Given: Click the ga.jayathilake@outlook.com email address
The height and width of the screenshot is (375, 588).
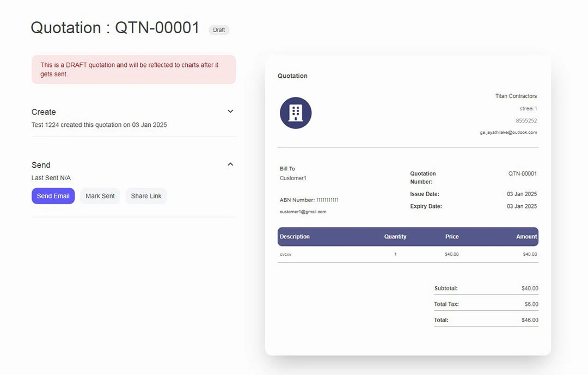Looking at the screenshot, I should coord(508,132).
